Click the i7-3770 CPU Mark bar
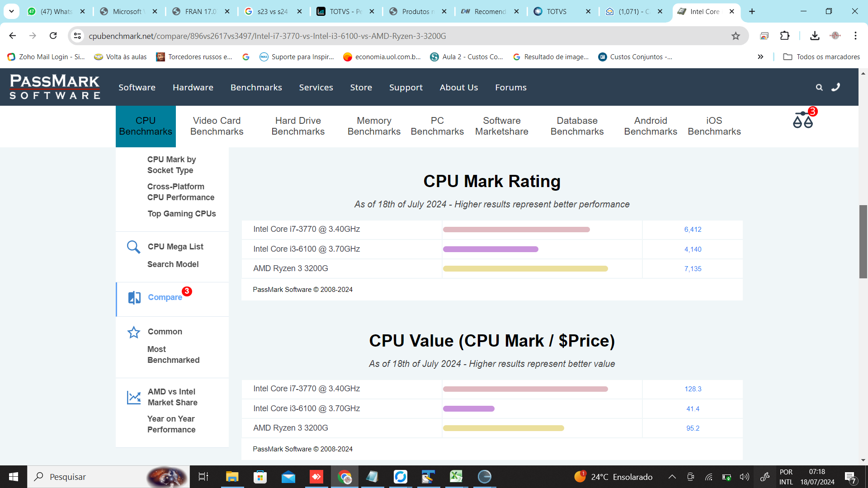The width and height of the screenshot is (868, 488). point(516,230)
